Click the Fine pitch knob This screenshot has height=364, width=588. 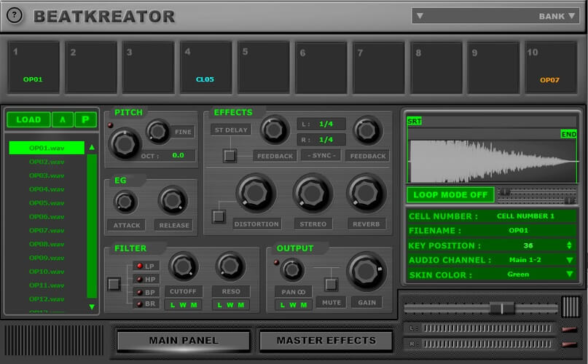pos(158,131)
